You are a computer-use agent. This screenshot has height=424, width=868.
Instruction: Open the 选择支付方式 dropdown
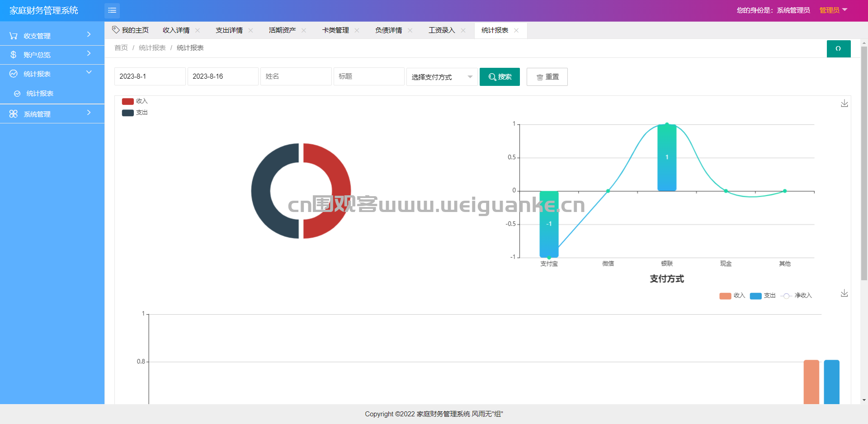(x=442, y=77)
